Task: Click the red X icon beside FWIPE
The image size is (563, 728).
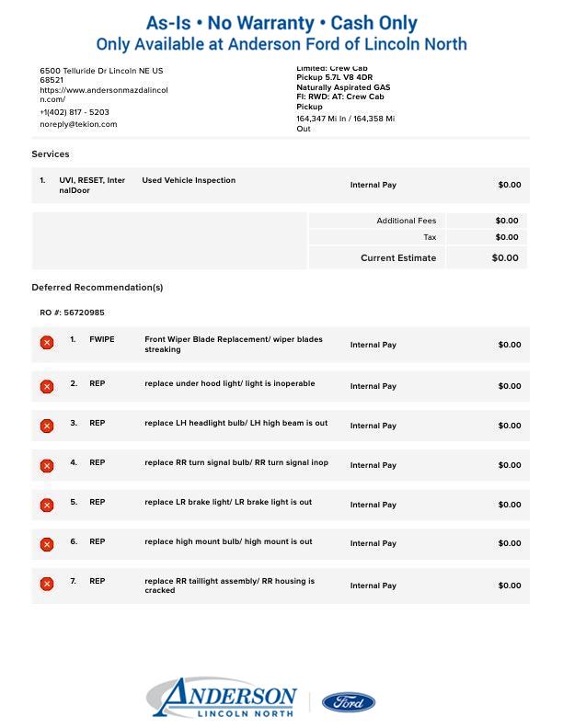Action: click(x=47, y=343)
